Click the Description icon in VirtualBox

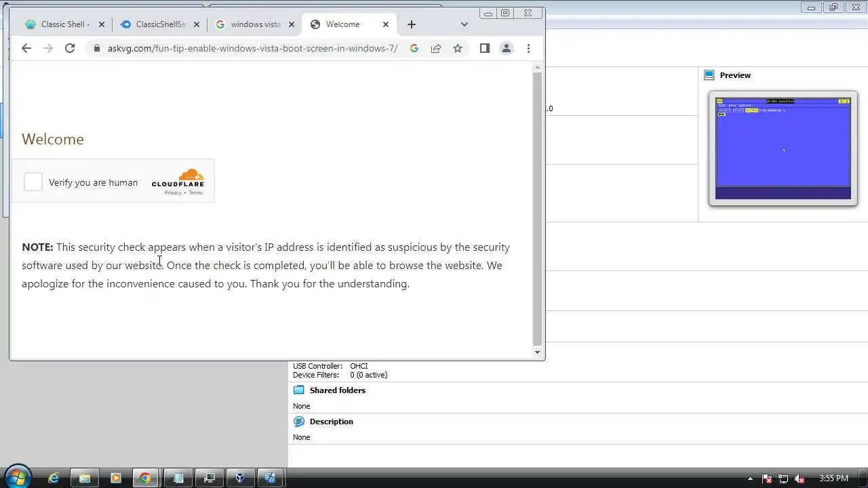298,422
